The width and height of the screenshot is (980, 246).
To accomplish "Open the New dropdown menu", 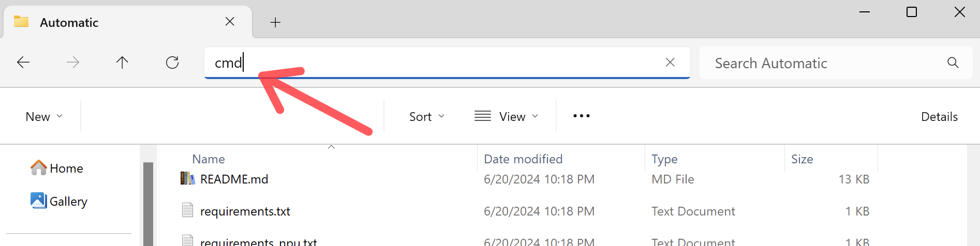I will [44, 117].
